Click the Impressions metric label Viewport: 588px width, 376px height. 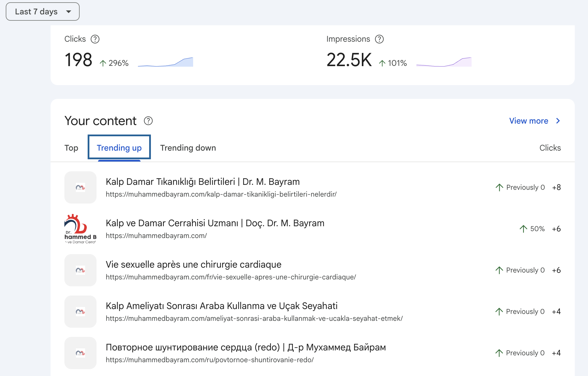tap(348, 39)
